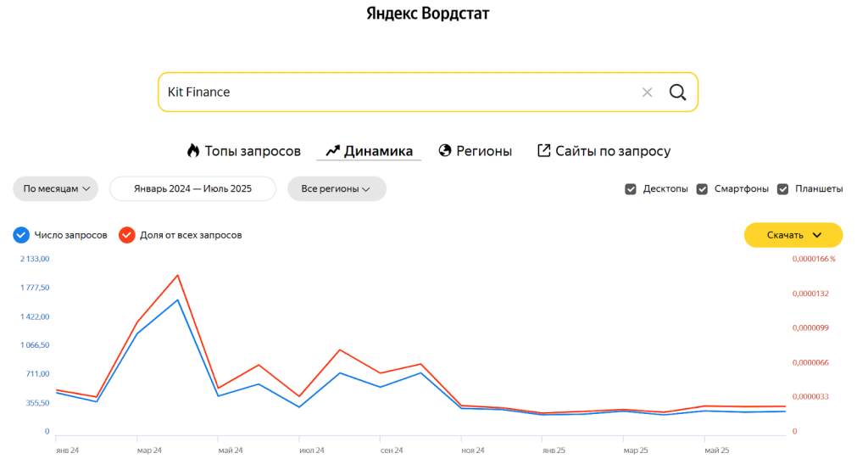Switch to the Регионы tab
The width and height of the screenshot is (868, 459).
coord(484,151)
